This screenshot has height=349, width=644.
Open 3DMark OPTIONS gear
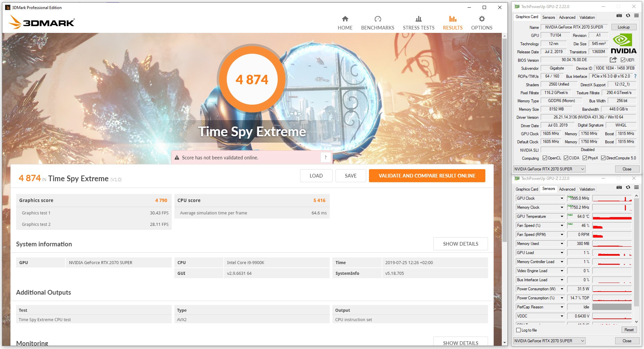(x=482, y=23)
